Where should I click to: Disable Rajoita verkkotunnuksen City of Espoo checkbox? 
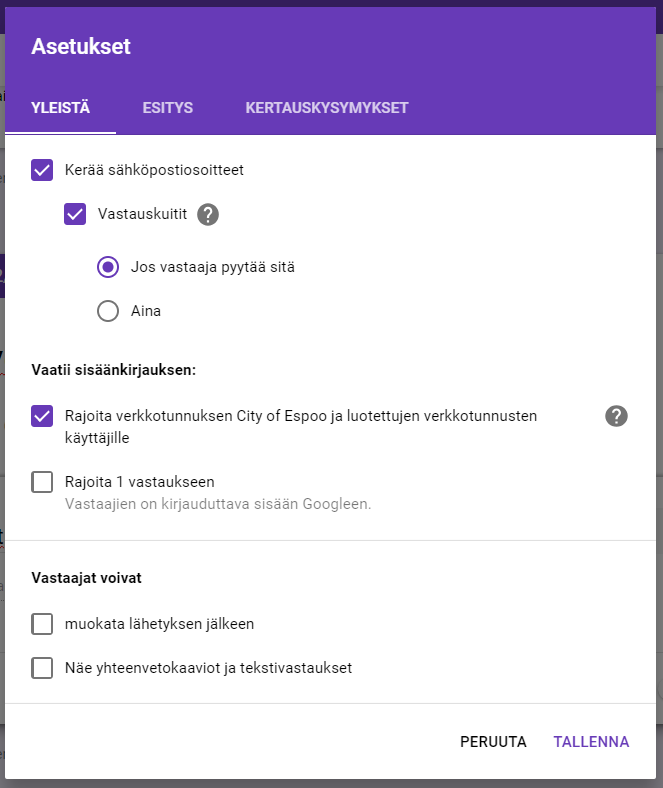[42, 416]
